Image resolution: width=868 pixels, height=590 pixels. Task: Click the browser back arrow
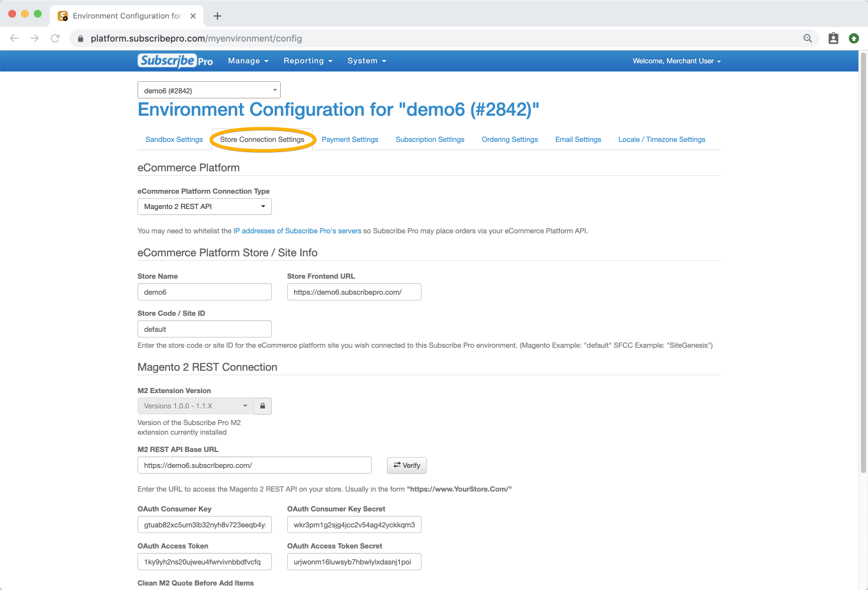tap(14, 38)
